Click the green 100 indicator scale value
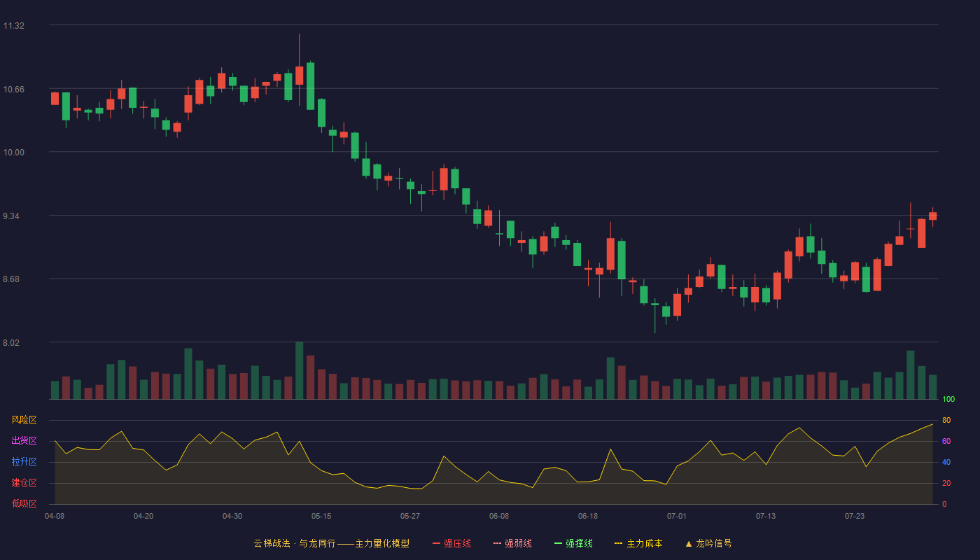The height and width of the screenshot is (560, 980). click(948, 399)
